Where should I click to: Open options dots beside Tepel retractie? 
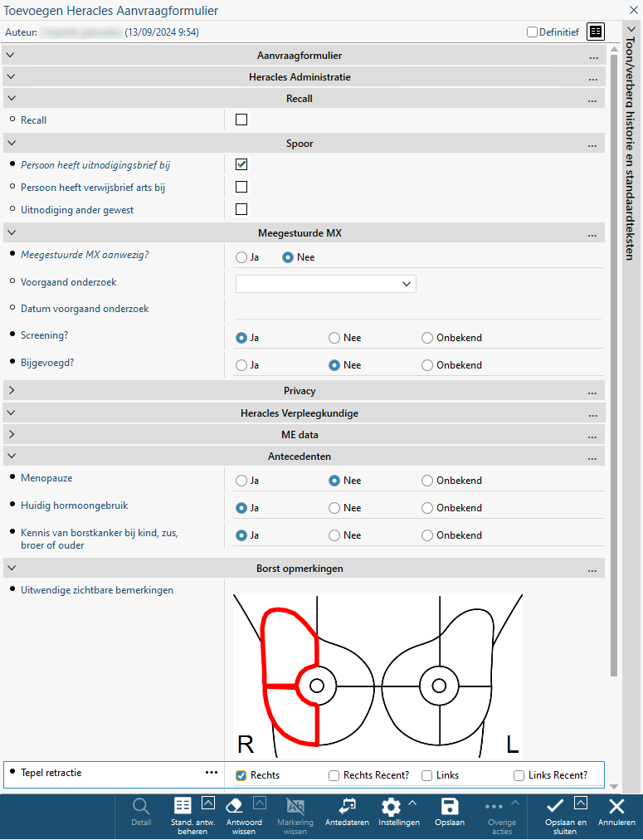[212, 772]
